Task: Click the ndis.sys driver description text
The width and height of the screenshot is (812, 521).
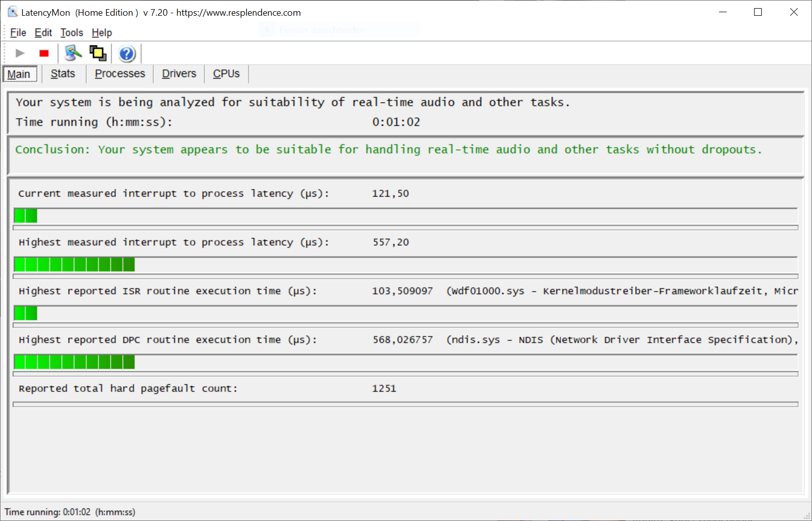Action: [x=621, y=340]
